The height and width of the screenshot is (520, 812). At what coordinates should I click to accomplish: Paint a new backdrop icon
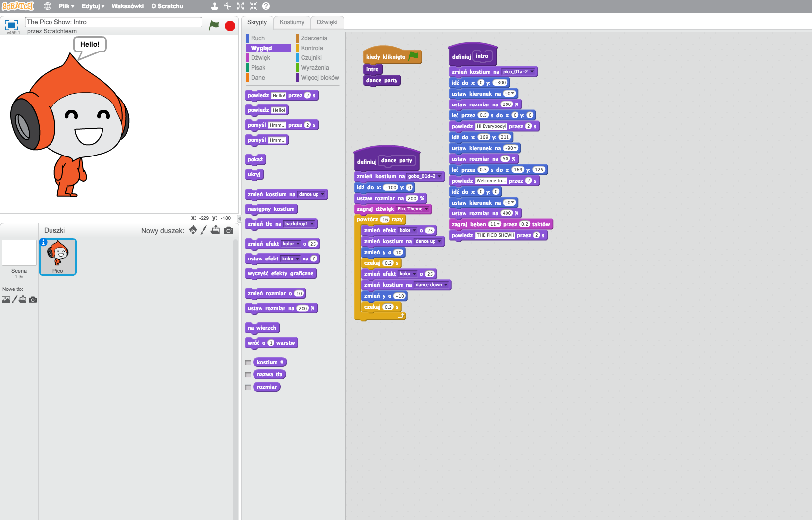click(14, 299)
